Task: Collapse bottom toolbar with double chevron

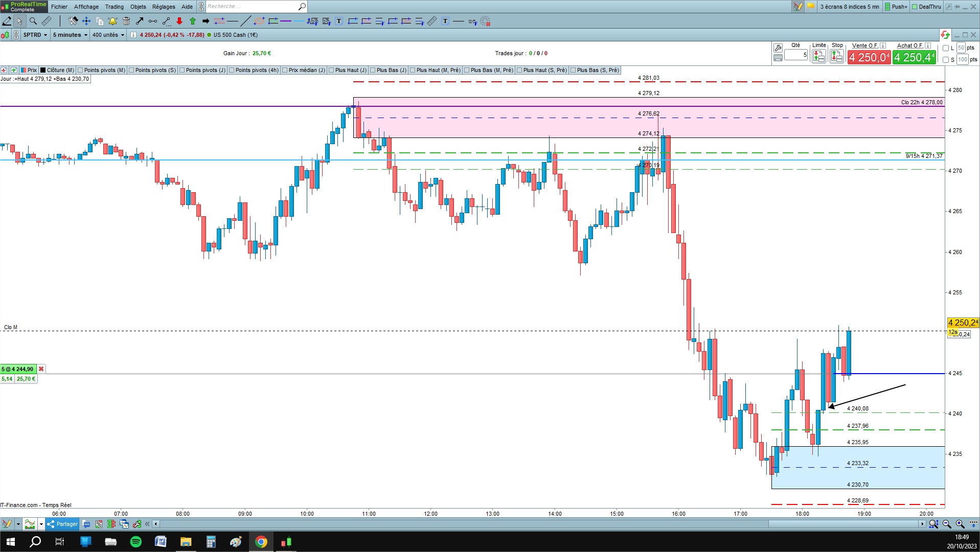Action: pyautogui.click(x=148, y=524)
